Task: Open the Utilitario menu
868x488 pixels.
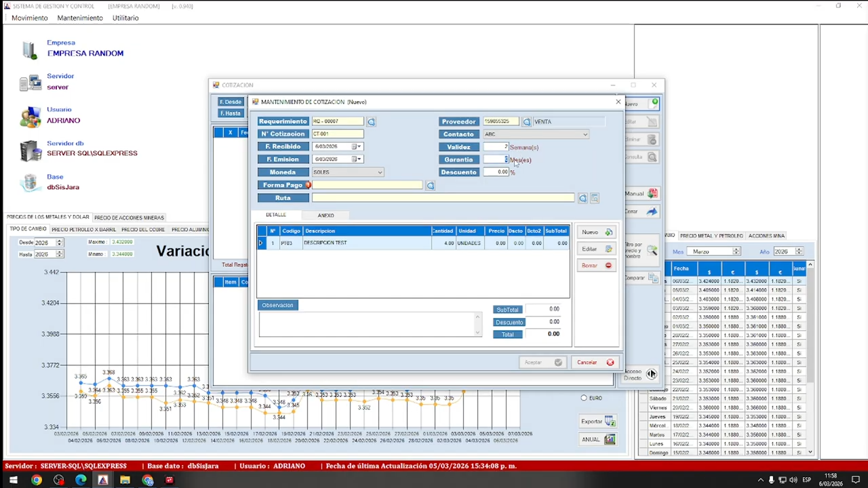Action: pyautogui.click(x=125, y=18)
